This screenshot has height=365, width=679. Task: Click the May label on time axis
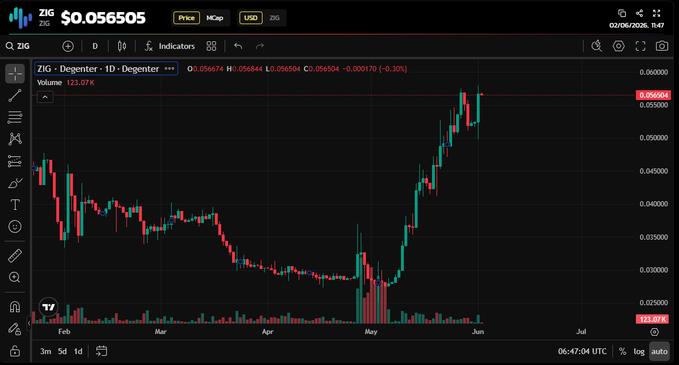click(x=371, y=332)
